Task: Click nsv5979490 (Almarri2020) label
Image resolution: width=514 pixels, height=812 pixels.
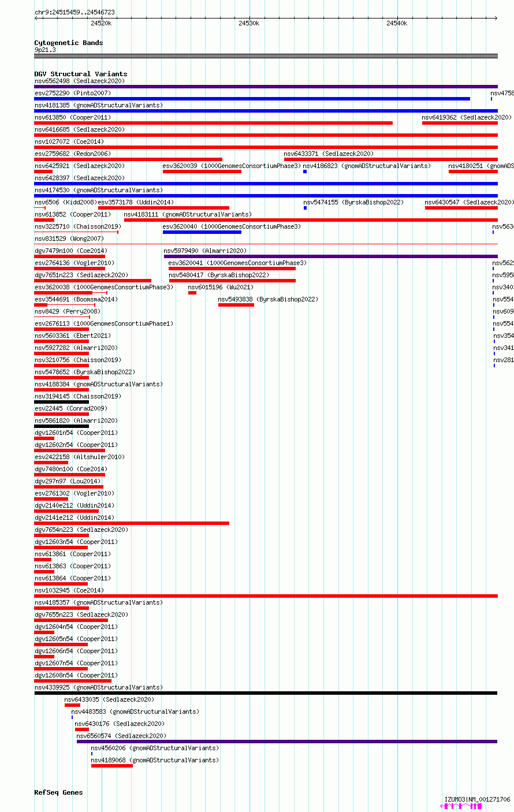Action: pyautogui.click(x=205, y=251)
